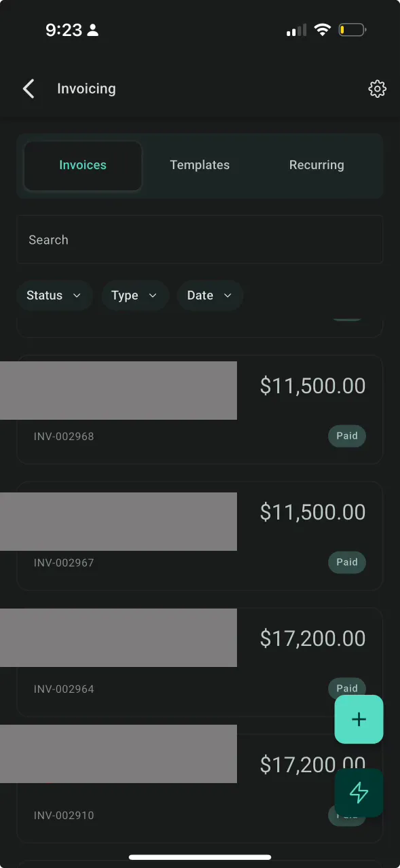Open invoicing settings gear icon
400x868 pixels.
point(377,88)
